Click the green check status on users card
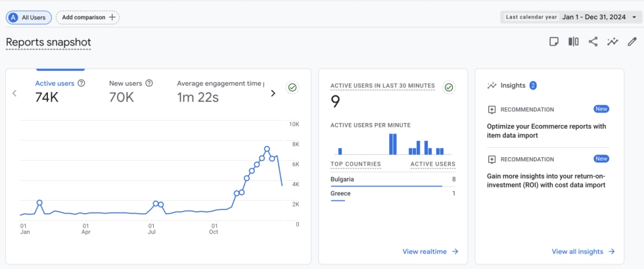The width and height of the screenshot is (644, 269). [292, 87]
